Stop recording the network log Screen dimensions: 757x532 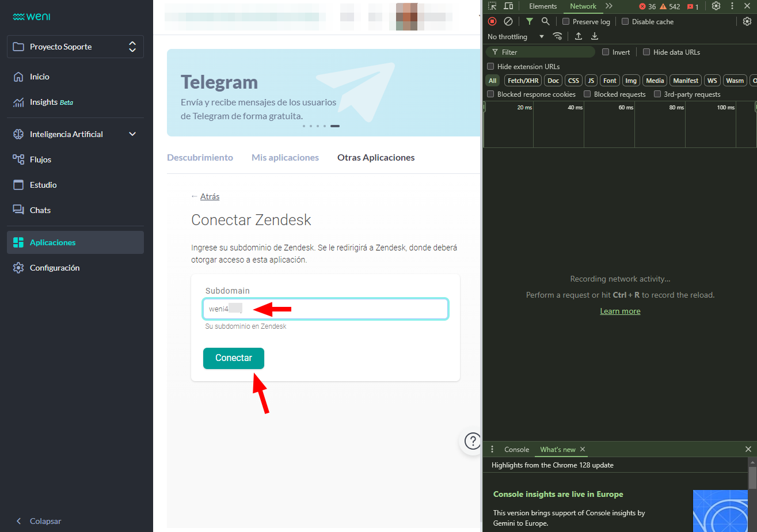(492, 21)
